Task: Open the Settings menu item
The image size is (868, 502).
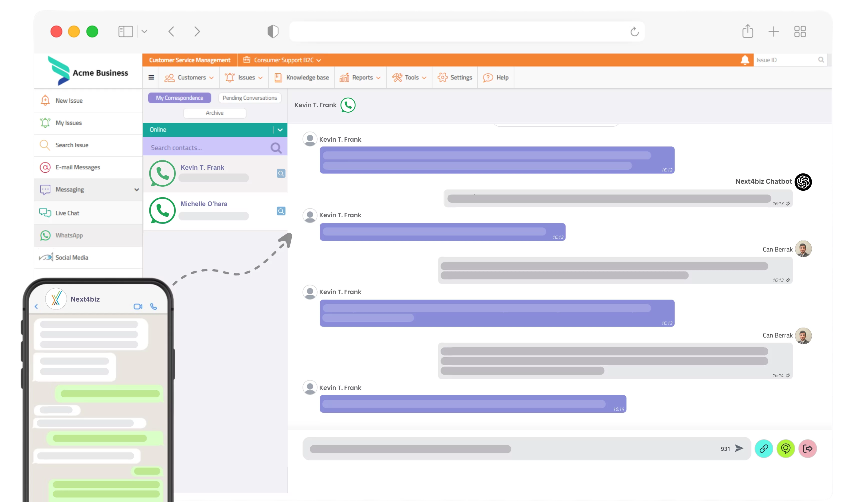Action: (455, 77)
